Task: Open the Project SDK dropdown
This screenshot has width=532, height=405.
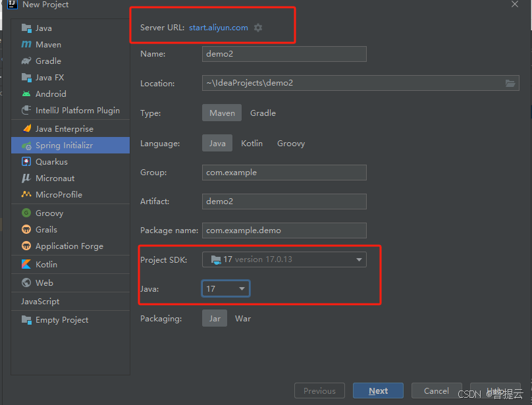Action: 359,259
